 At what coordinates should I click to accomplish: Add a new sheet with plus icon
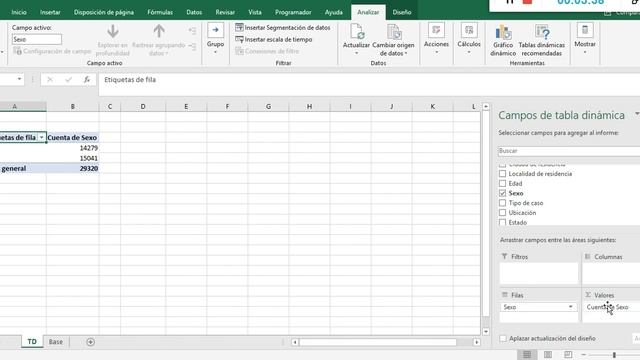click(91, 342)
